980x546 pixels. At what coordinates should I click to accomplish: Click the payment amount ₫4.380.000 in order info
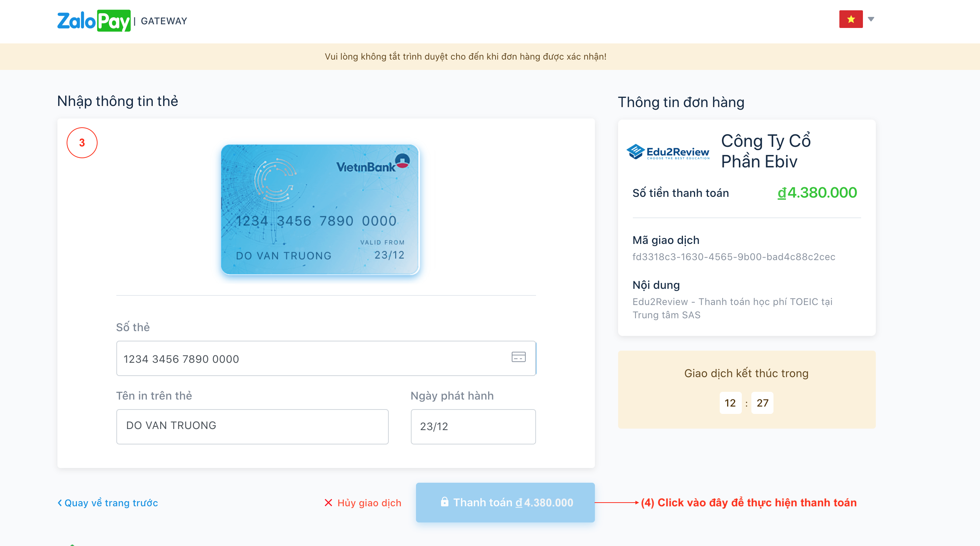click(817, 192)
